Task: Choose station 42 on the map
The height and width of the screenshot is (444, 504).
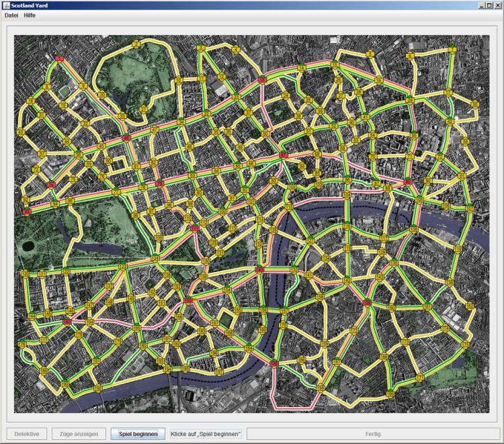Action: pyautogui.click(x=450, y=122)
